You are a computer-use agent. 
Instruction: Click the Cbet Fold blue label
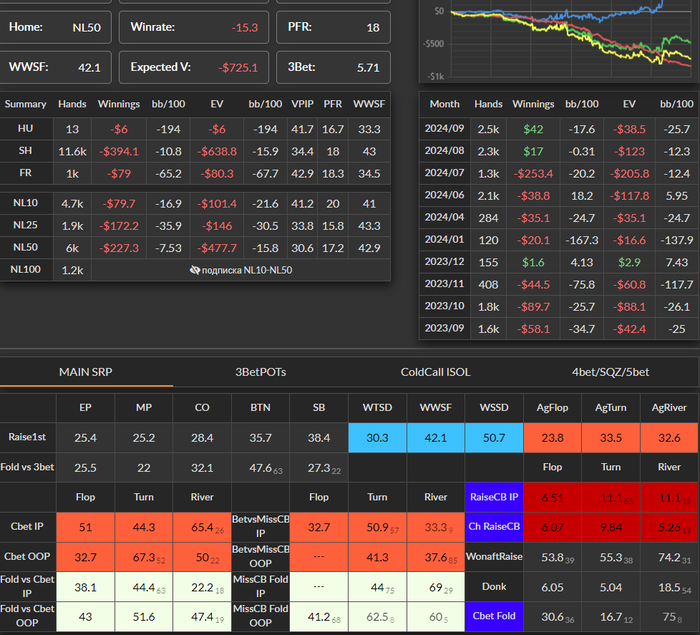pyautogui.click(x=494, y=616)
